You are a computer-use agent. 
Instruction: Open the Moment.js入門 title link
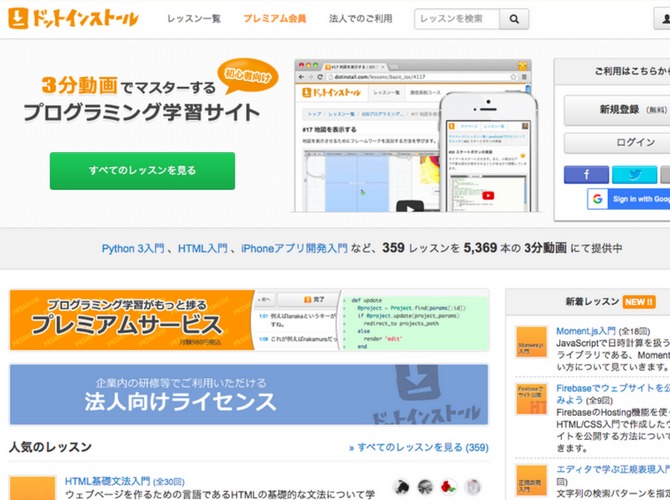point(585,331)
